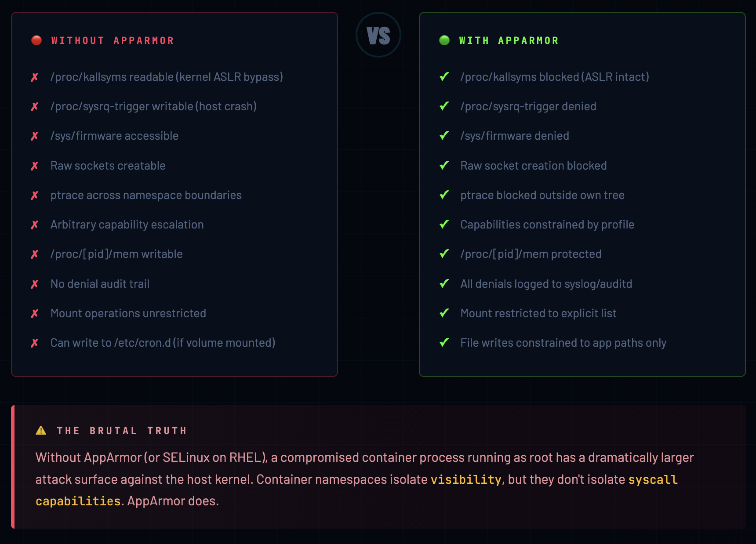This screenshot has width=756, height=544.
Task: Click the red X beside No denial audit trail
Action: click(x=35, y=284)
